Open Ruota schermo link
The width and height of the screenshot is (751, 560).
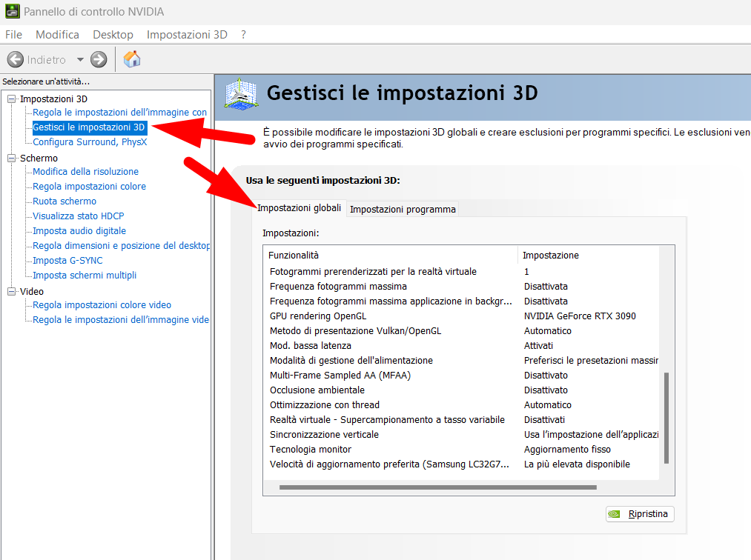[64, 201]
